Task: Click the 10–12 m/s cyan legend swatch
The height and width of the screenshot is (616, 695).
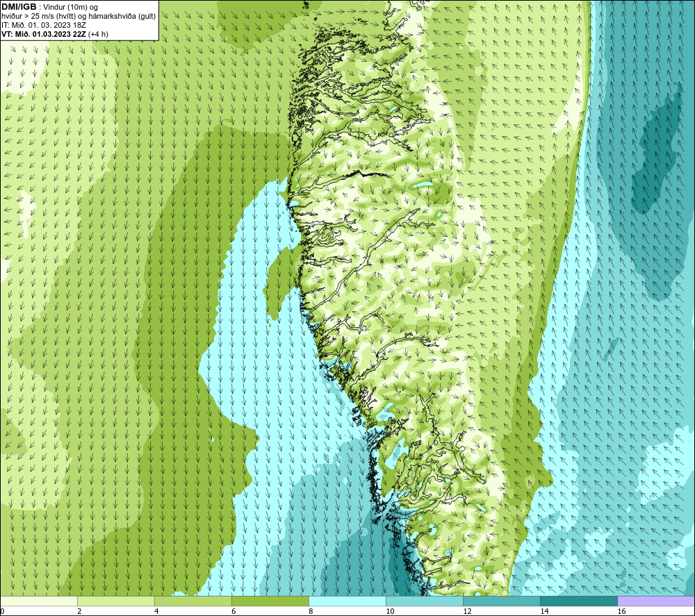Action: tap(425, 601)
